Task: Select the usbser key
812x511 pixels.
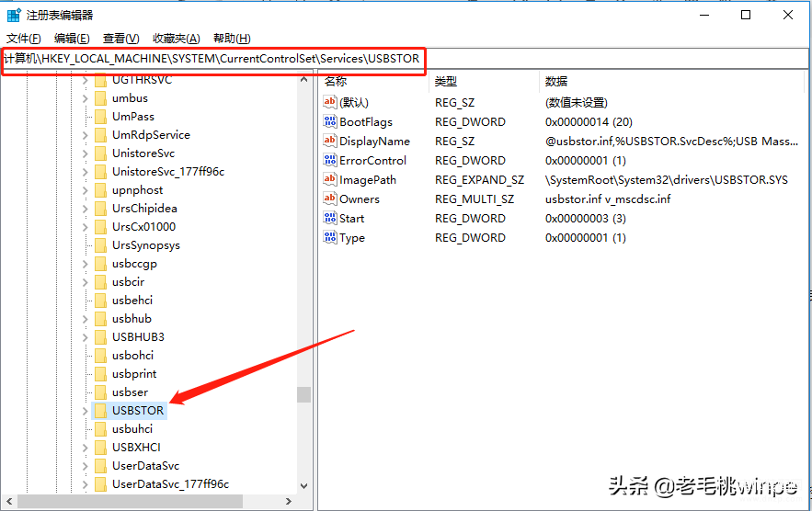Action: click(130, 392)
